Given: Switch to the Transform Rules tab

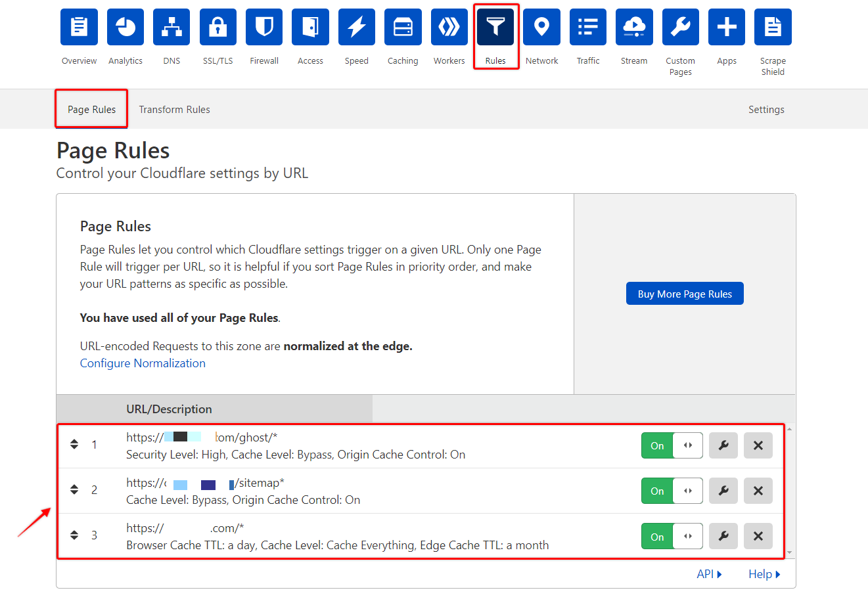Looking at the screenshot, I should (x=174, y=110).
